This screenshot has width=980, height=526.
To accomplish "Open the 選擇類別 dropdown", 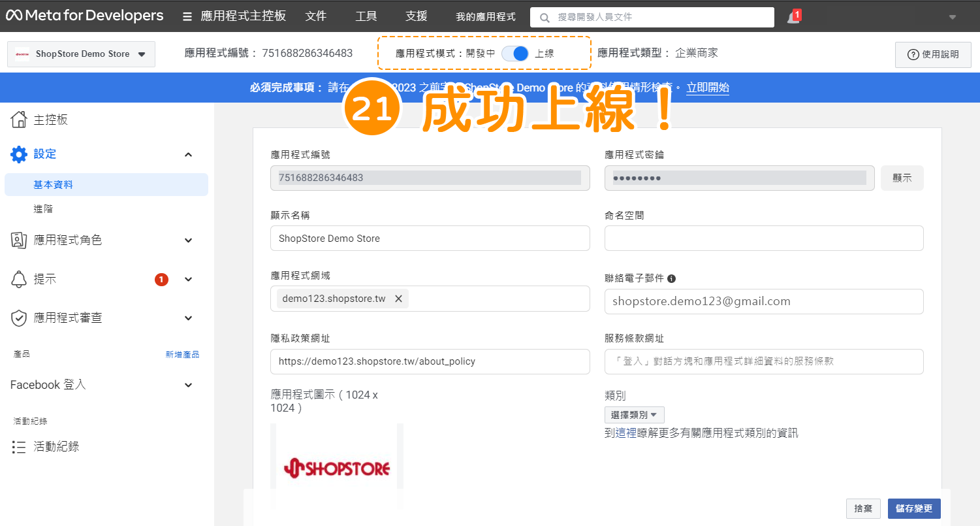I will tap(635, 415).
